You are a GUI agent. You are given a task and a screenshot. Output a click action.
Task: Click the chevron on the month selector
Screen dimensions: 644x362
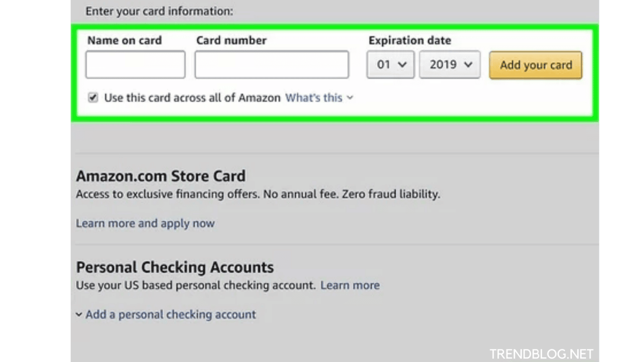point(402,65)
